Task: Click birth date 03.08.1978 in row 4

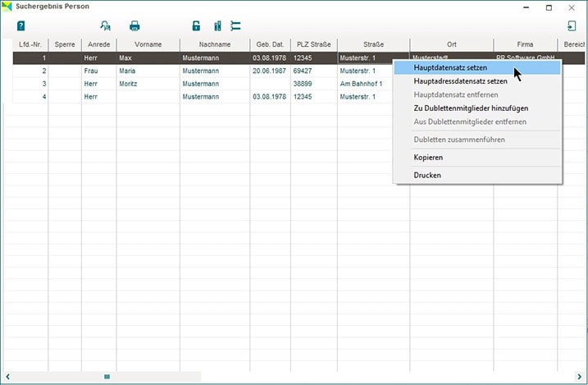Action: 270,97
